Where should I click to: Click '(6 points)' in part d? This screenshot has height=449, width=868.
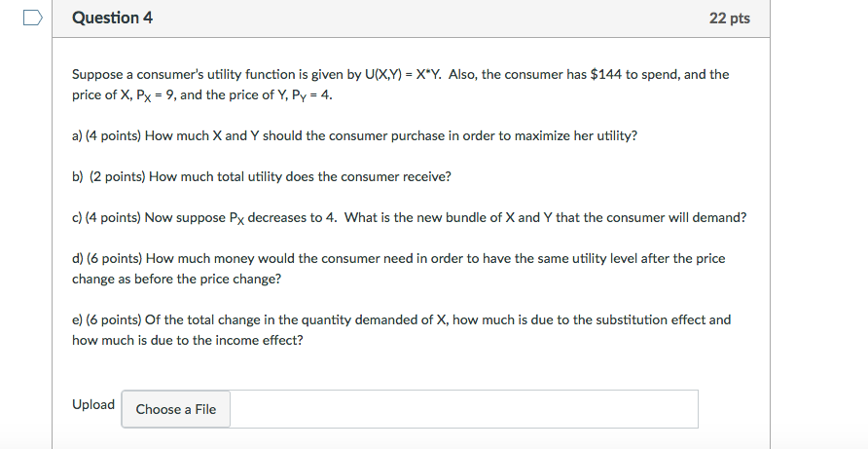pyautogui.click(x=114, y=258)
